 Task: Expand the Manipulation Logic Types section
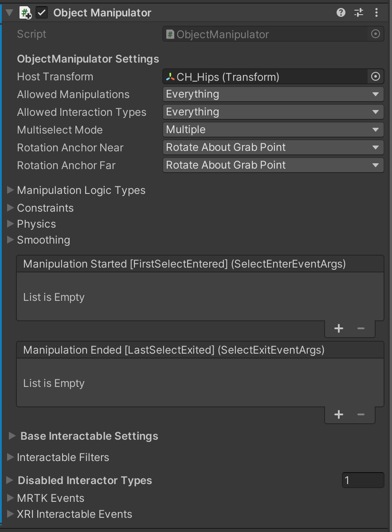pos(11,190)
